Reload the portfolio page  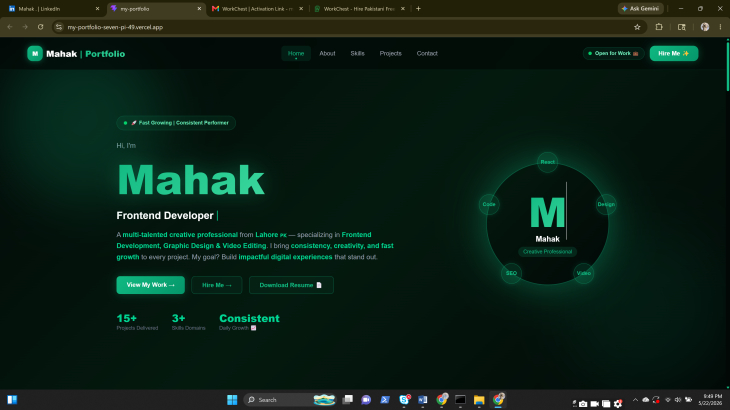(41, 27)
